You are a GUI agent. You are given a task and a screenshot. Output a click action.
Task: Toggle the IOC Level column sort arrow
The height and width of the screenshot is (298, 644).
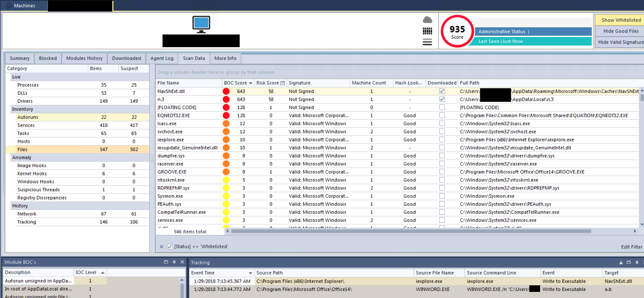coord(102,272)
